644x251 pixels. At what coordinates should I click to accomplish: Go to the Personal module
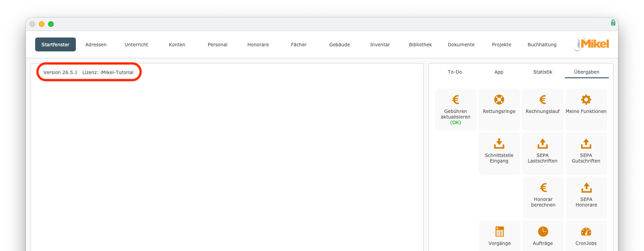(x=217, y=44)
